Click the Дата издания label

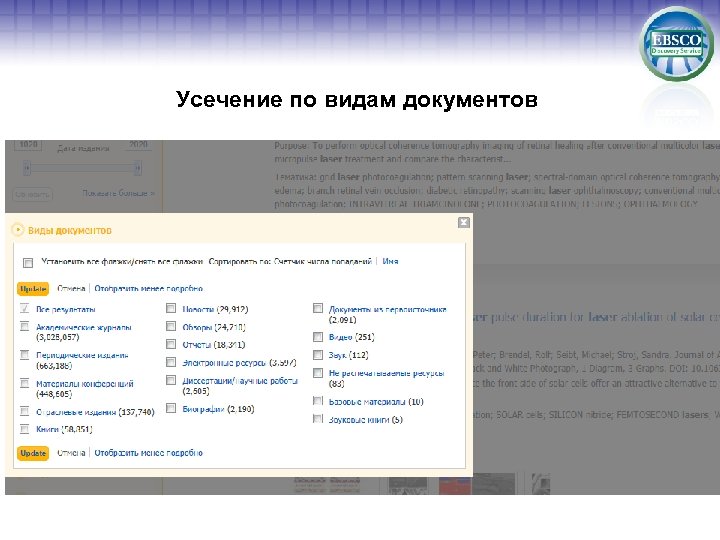pos(83,148)
